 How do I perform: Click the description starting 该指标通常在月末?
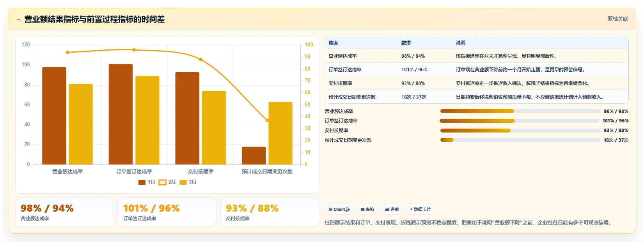[x=506, y=56]
